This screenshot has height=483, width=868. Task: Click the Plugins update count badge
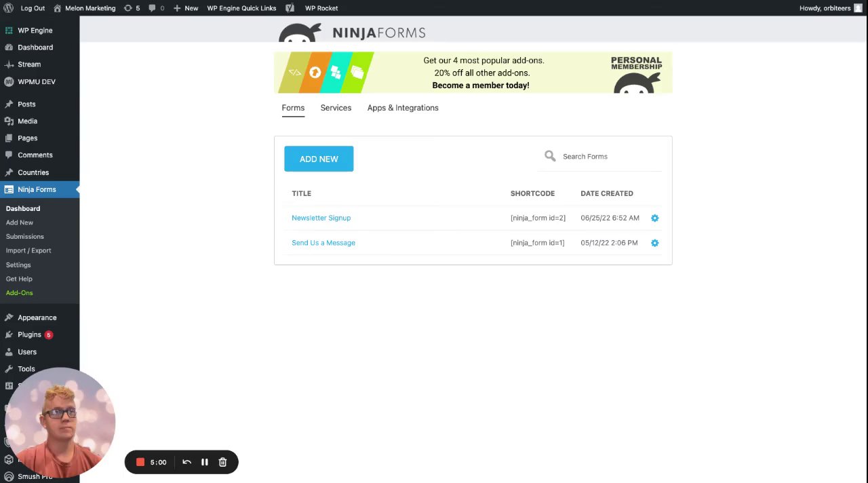(x=49, y=335)
